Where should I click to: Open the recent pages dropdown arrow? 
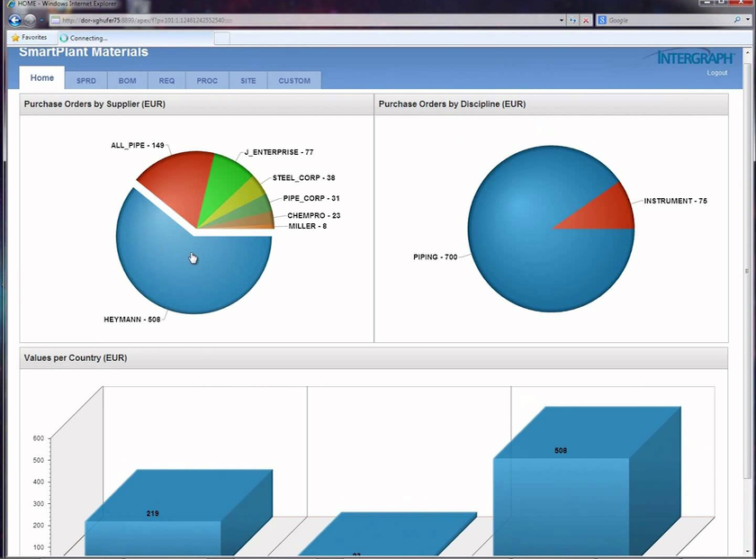tap(41, 20)
